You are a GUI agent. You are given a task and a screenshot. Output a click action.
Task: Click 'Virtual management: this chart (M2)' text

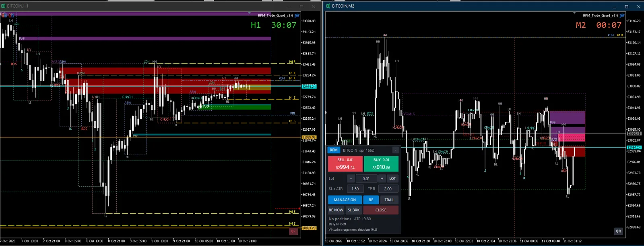[x=353, y=229]
